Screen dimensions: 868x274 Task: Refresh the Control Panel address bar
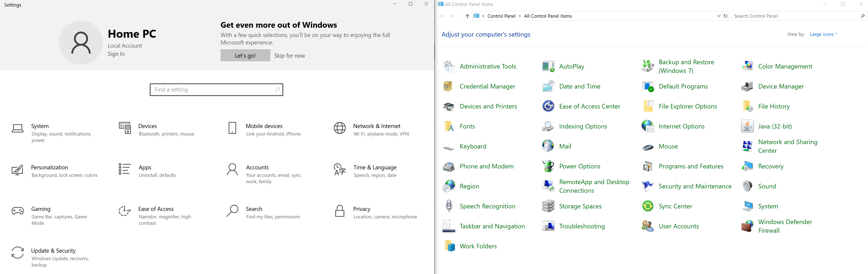726,16
